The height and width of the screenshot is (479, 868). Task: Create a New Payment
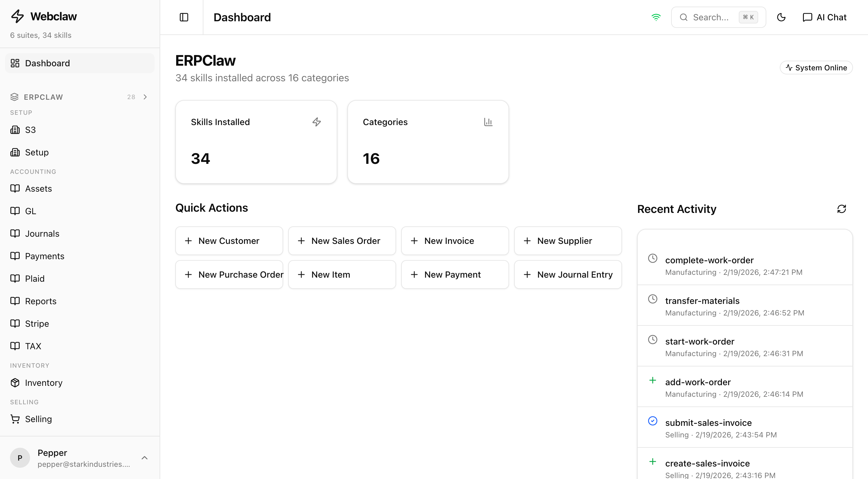click(455, 274)
